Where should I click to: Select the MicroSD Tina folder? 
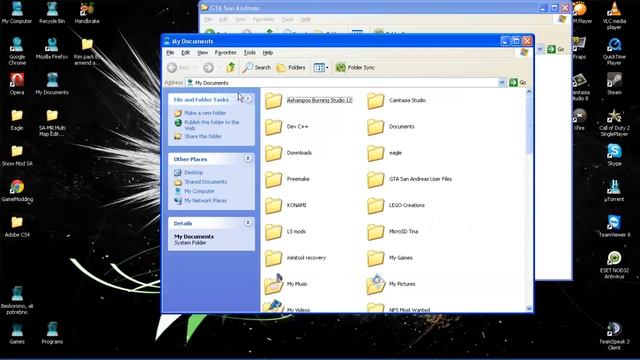tap(392, 231)
